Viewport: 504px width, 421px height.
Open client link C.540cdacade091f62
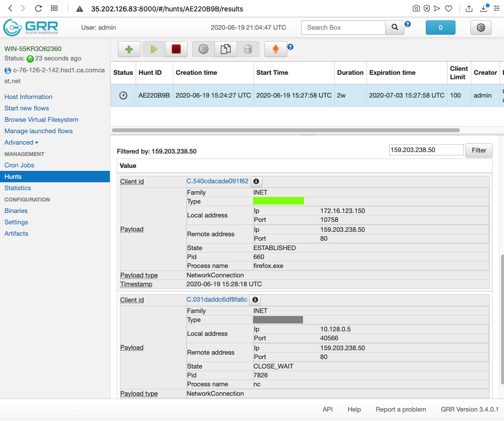pos(217,181)
